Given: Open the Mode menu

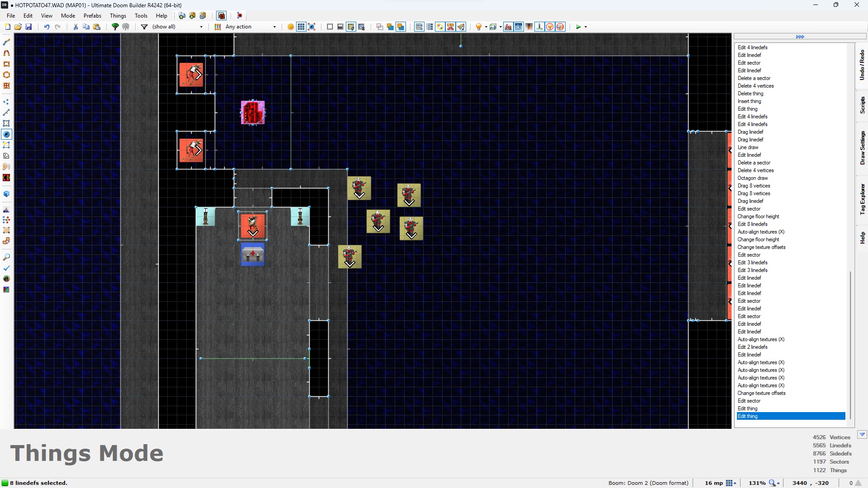Looking at the screenshot, I should (x=68, y=16).
